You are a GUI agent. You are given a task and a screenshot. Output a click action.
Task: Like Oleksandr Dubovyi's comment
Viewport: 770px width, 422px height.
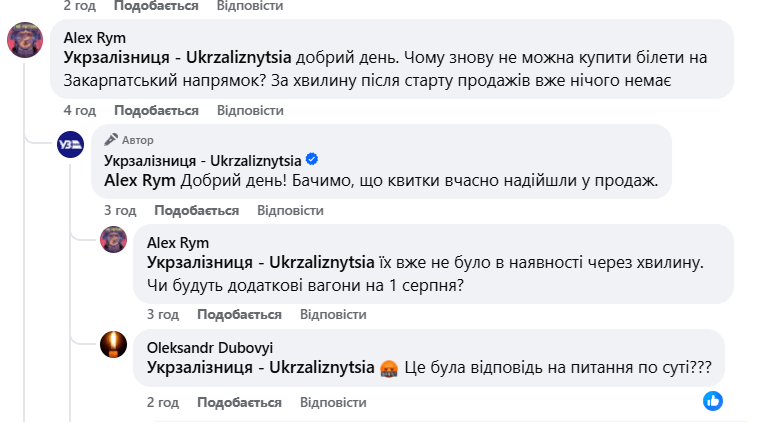tap(239, 402)
